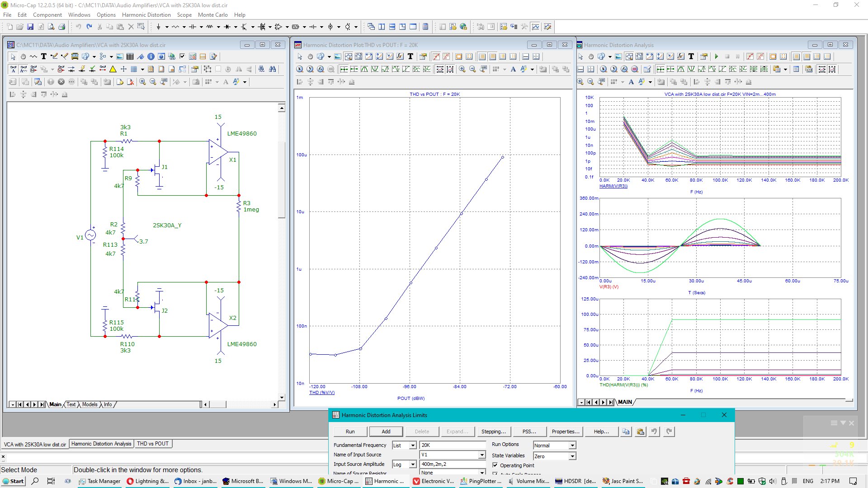Copy limits icon in Analysis Limits dialog
Screen dimensions: 868x488
[x=626, y=432]
